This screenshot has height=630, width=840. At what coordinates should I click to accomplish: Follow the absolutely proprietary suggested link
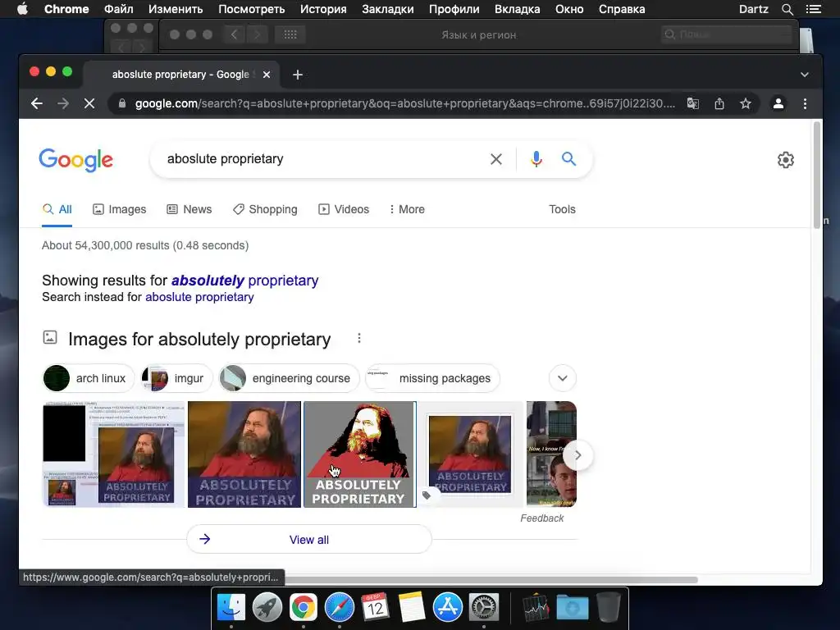coord(244,281)
